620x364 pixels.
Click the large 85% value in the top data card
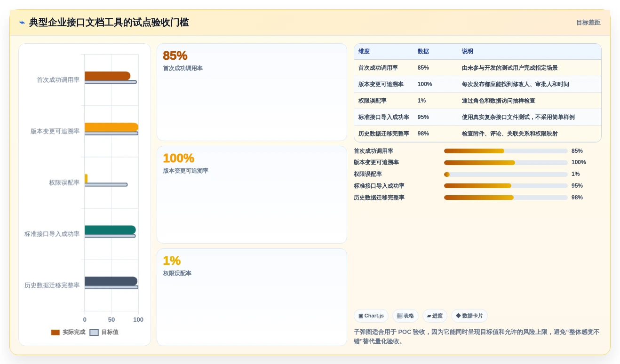175,55
